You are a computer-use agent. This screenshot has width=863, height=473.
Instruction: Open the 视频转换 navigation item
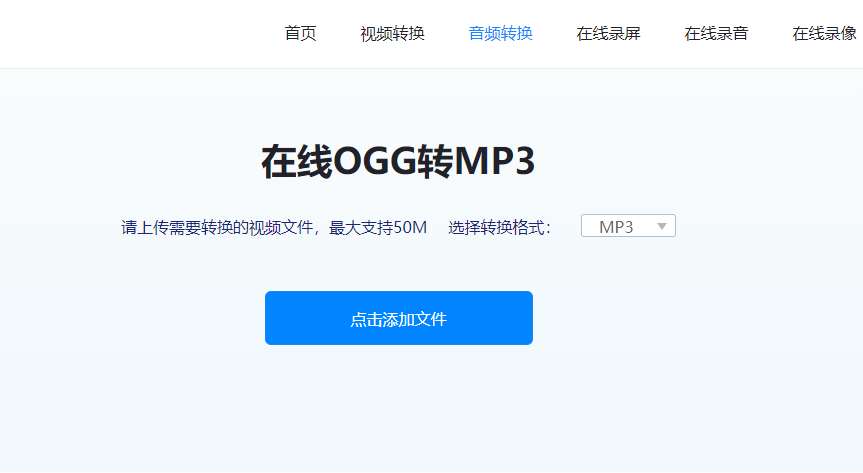[392, 33]
